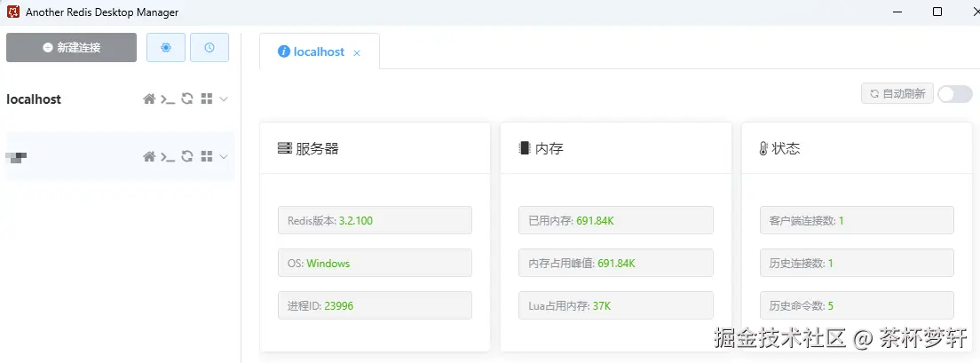Viewport: 980px width, 363px height.
Task: Click refresh icon in the blurred connection row
Action: [x=187, y=156]
